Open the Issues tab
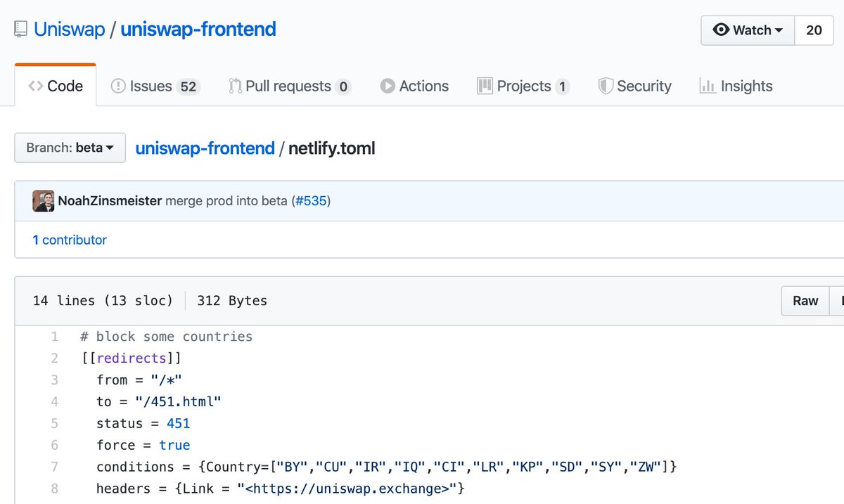844x504 pixels. pos(155,86)
